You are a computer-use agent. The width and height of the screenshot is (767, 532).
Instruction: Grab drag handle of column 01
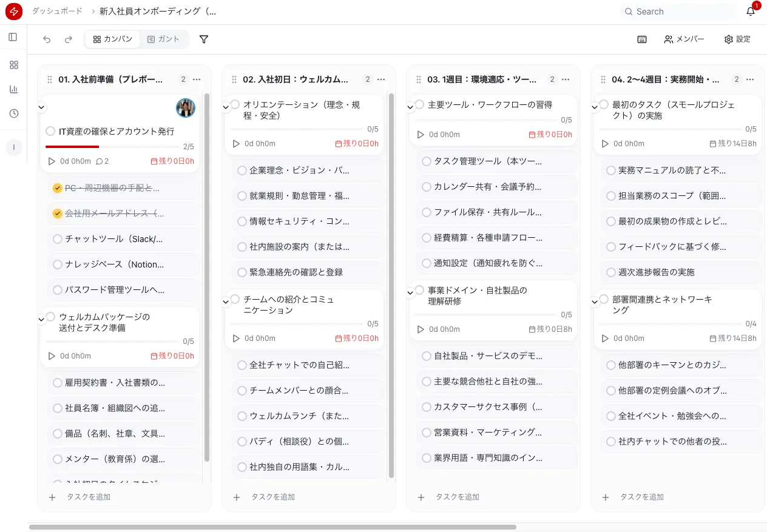(x=49, y=79)
